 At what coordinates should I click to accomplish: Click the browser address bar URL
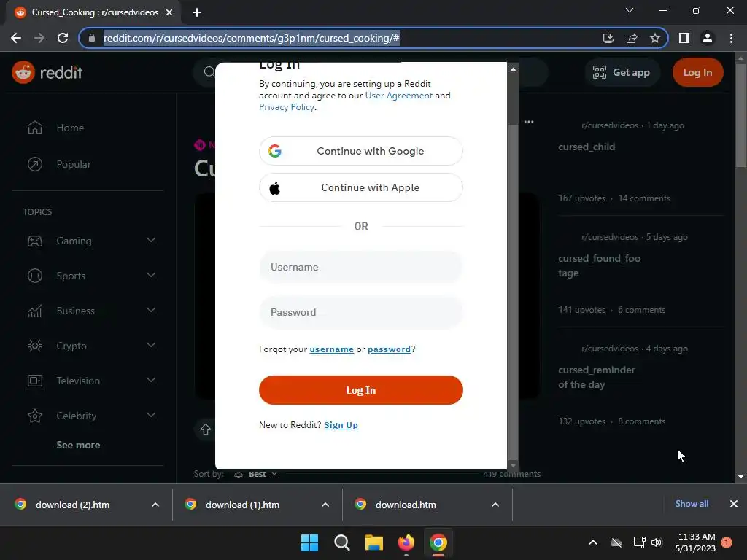click(252, 38)
